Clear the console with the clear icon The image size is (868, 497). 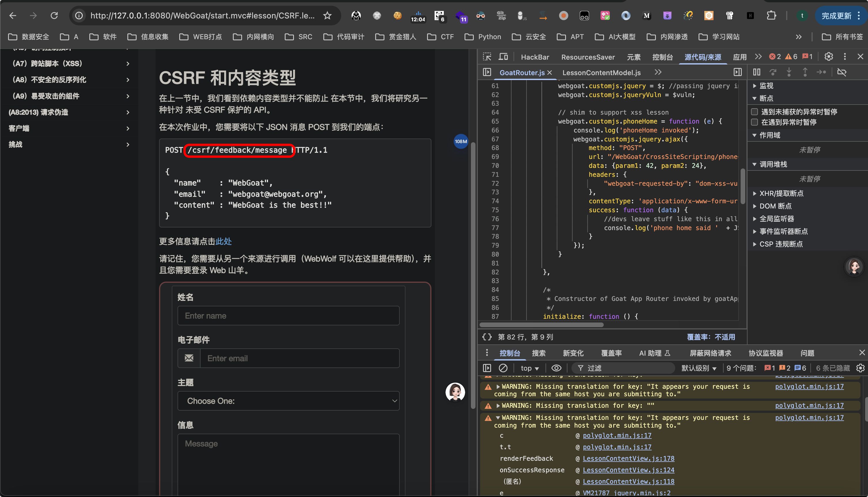pyautogui.click(x=503, y=368)
